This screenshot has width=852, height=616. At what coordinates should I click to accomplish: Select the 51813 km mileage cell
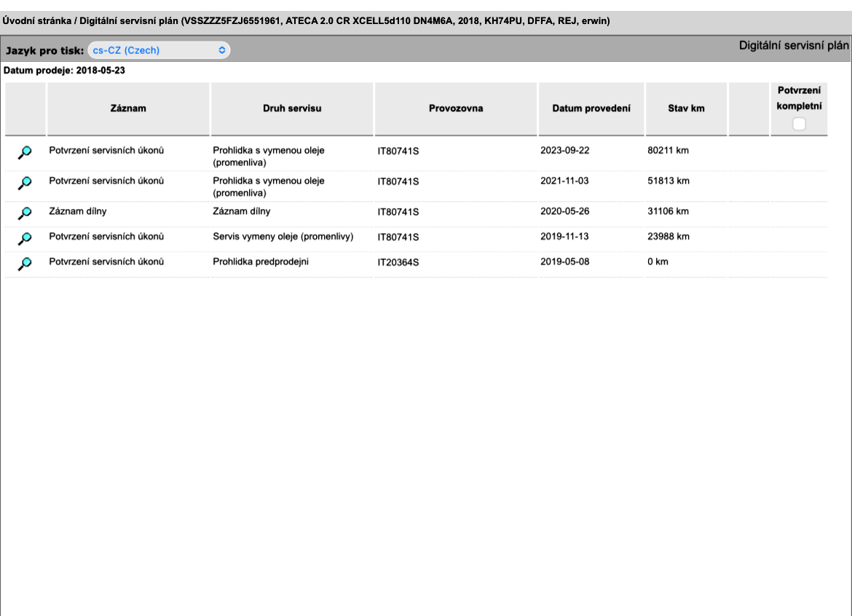[668, 181]
